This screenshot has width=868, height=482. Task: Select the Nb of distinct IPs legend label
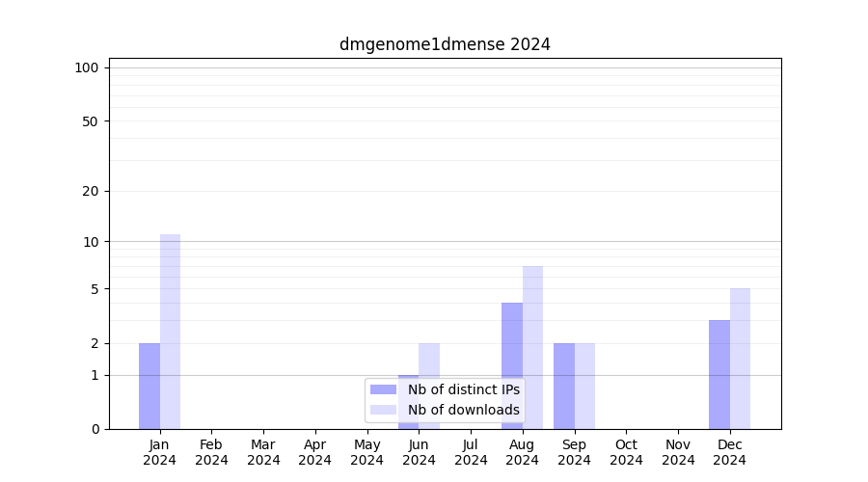[x=463, y=389]
